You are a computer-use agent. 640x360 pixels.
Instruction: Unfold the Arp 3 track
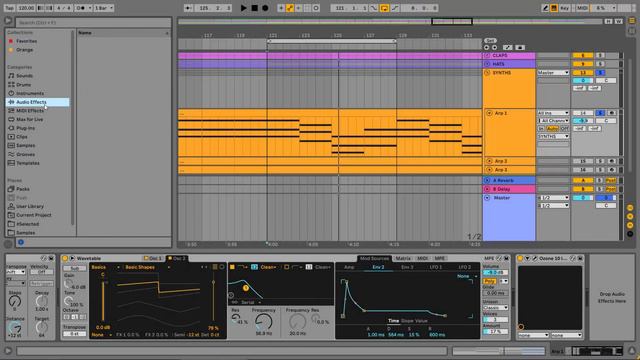tap(489, 170)
